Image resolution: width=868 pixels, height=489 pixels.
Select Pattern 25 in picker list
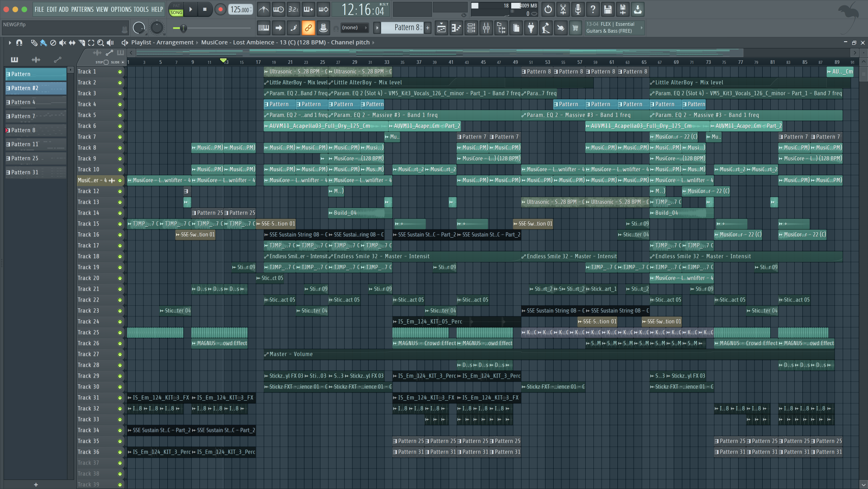36,158
